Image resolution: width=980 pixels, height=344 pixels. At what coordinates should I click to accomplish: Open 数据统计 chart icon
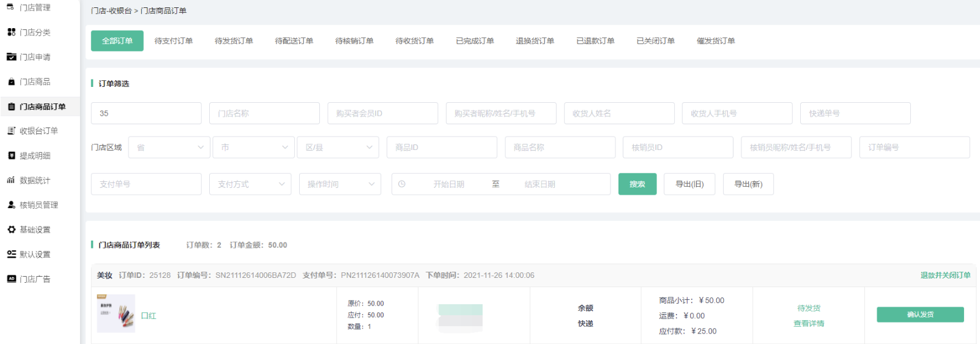[x=11, y=180]
